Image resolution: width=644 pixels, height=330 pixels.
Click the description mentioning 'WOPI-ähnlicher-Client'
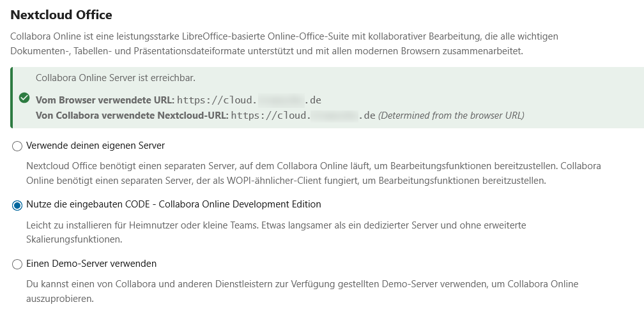click(313, 173)
